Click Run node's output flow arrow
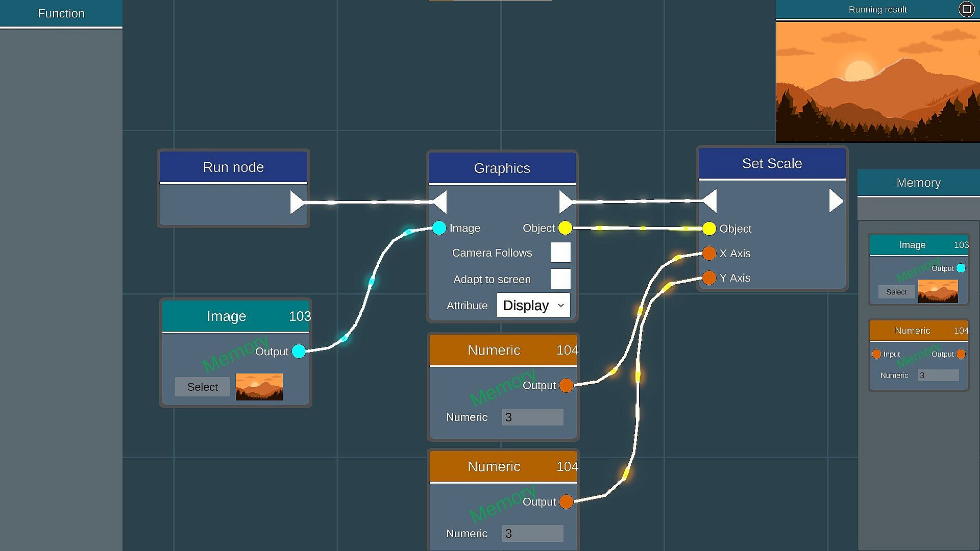 (297, 203)
